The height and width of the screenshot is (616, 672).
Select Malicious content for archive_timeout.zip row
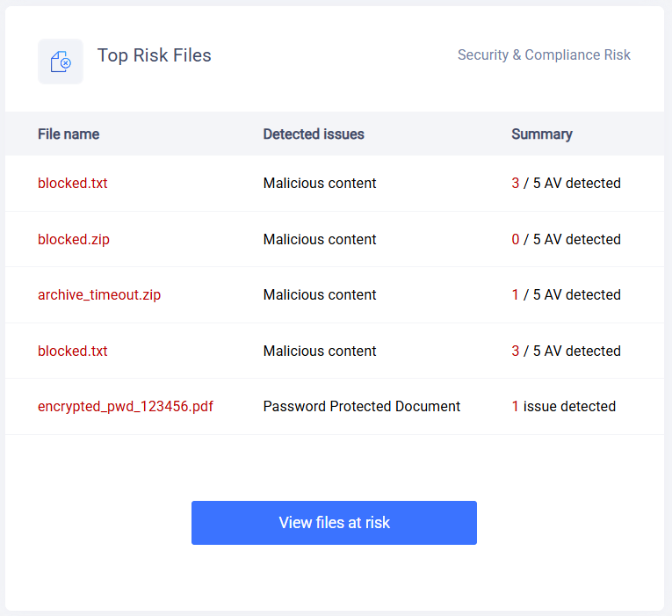[320, 295]
